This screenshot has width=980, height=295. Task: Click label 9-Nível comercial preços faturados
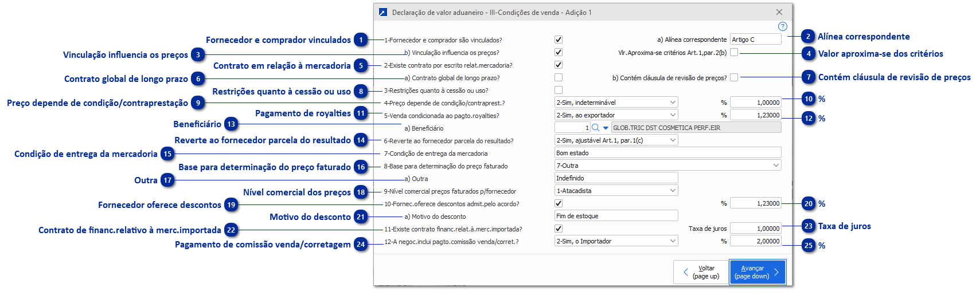(450, 191)
